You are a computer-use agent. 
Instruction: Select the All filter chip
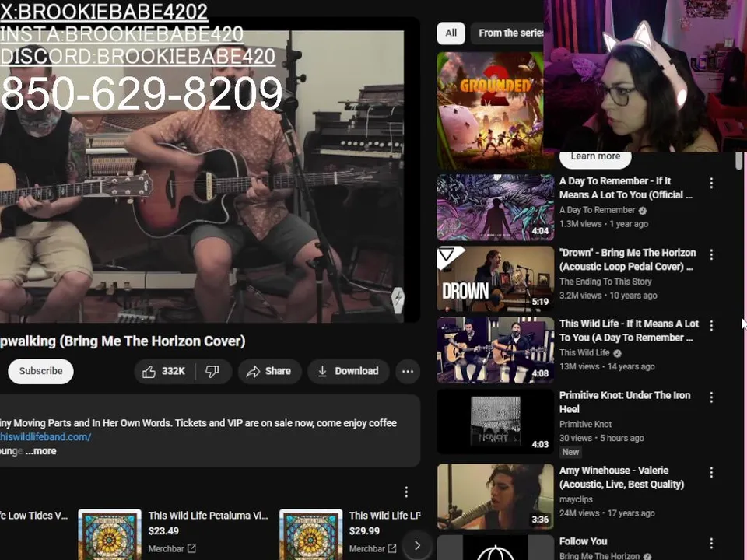pos(451,33)
